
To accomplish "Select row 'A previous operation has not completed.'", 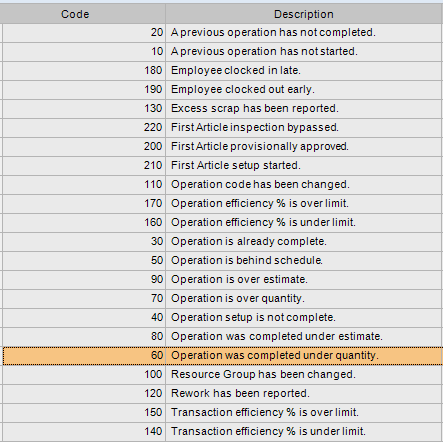I will point(223,33).
